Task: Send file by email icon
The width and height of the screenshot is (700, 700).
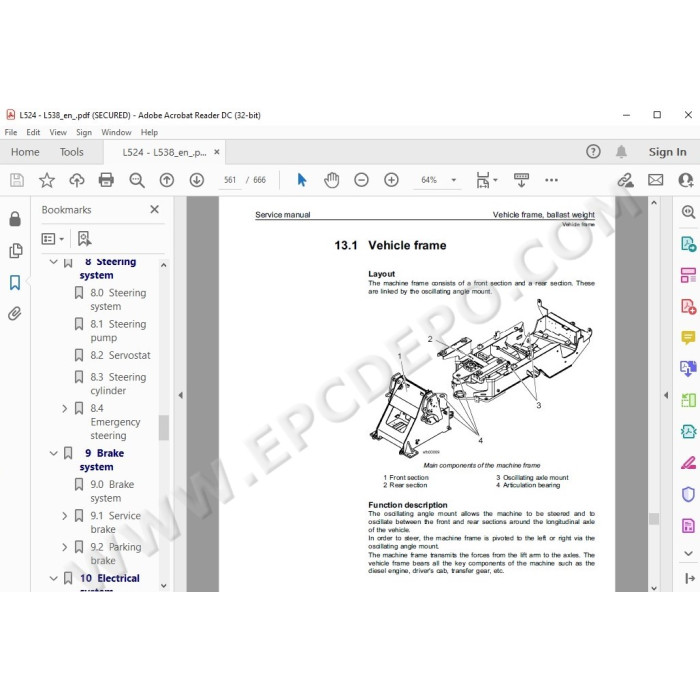Action: 655,180
